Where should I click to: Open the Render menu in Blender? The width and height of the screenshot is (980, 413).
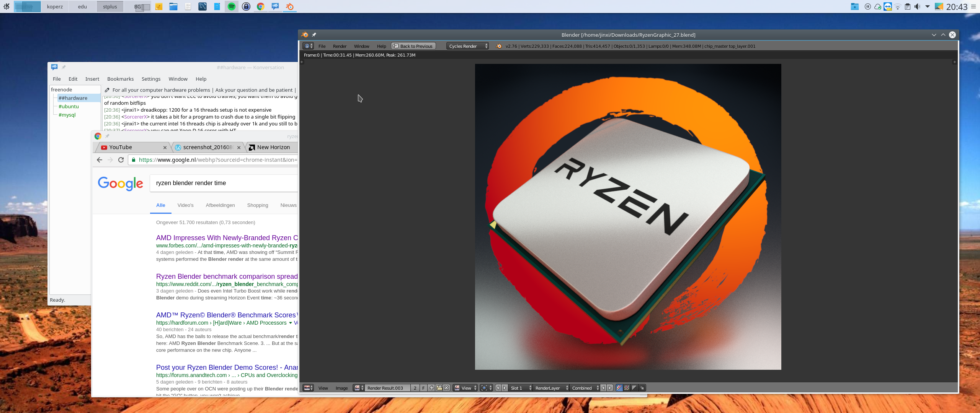pos(340,46)
